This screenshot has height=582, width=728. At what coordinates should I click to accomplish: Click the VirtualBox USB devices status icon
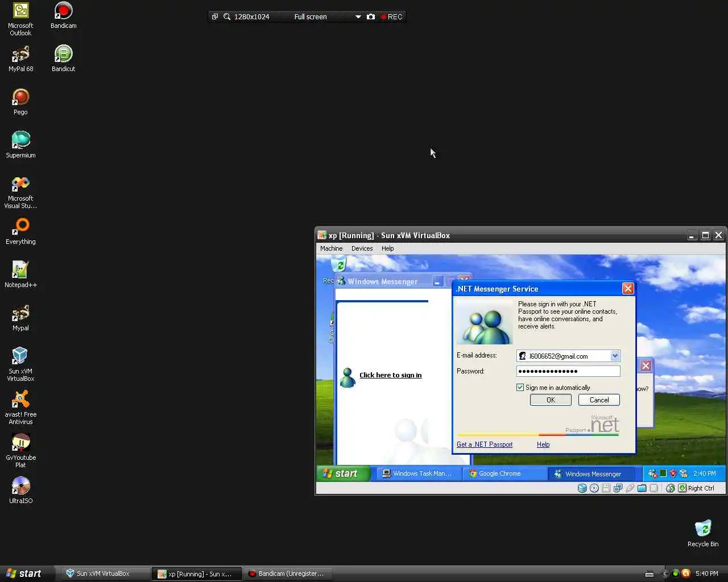630,488
